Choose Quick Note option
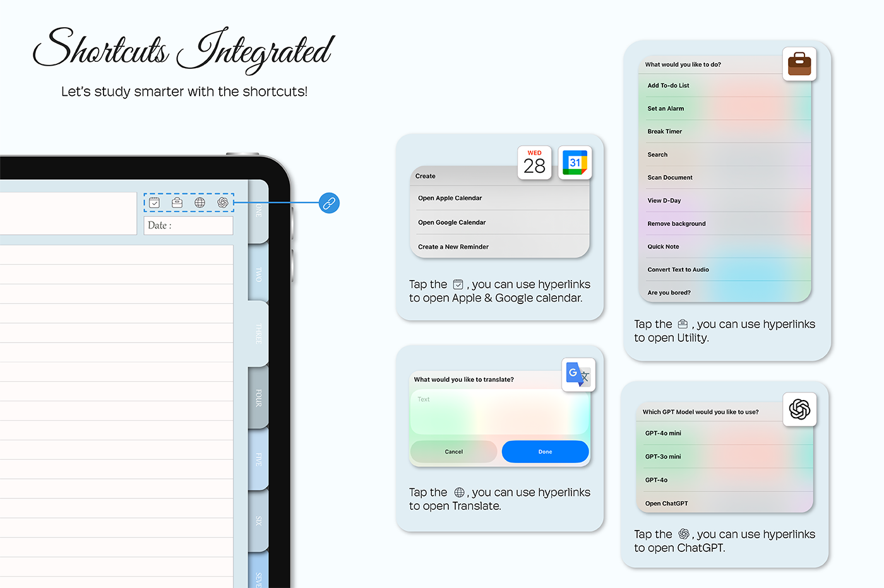The width and height of the screenshot is (884, 588). tap(725, 247)
